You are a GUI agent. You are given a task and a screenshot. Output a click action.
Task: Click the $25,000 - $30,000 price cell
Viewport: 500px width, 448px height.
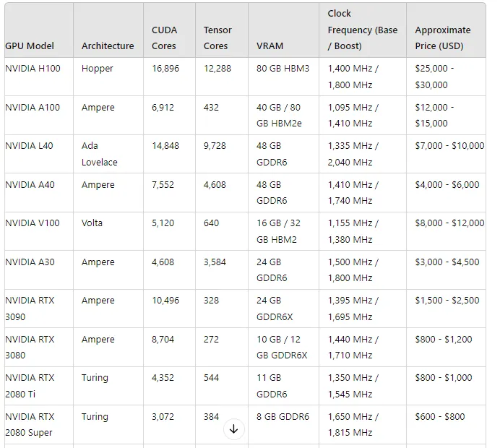[x=434, y=77]
